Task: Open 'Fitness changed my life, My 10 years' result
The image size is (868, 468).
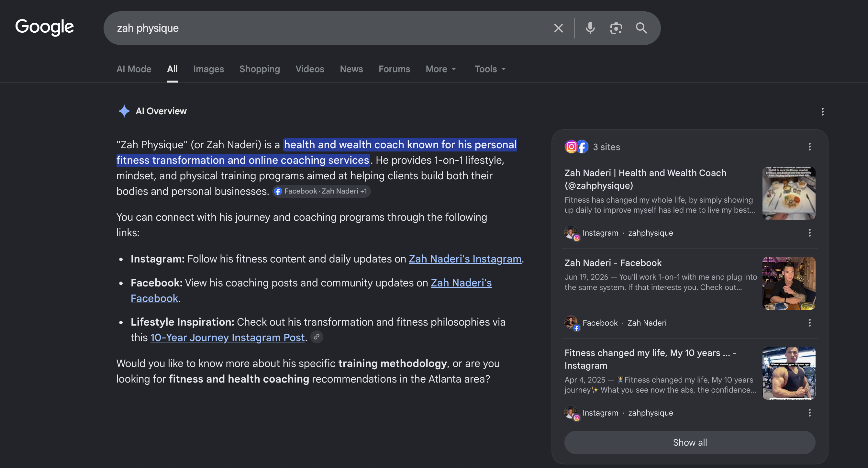Action: tap(650, 359)
